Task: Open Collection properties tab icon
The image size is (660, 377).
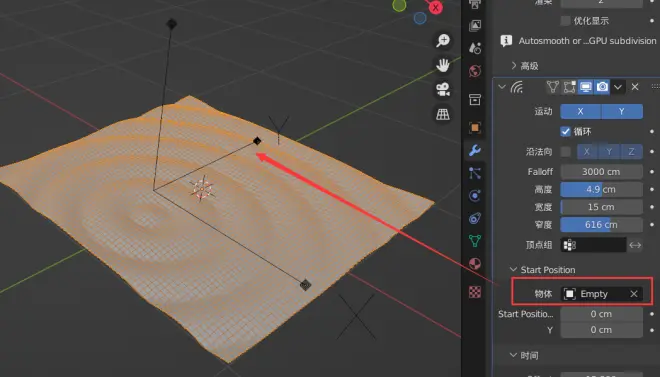Action: click(475, 100)
